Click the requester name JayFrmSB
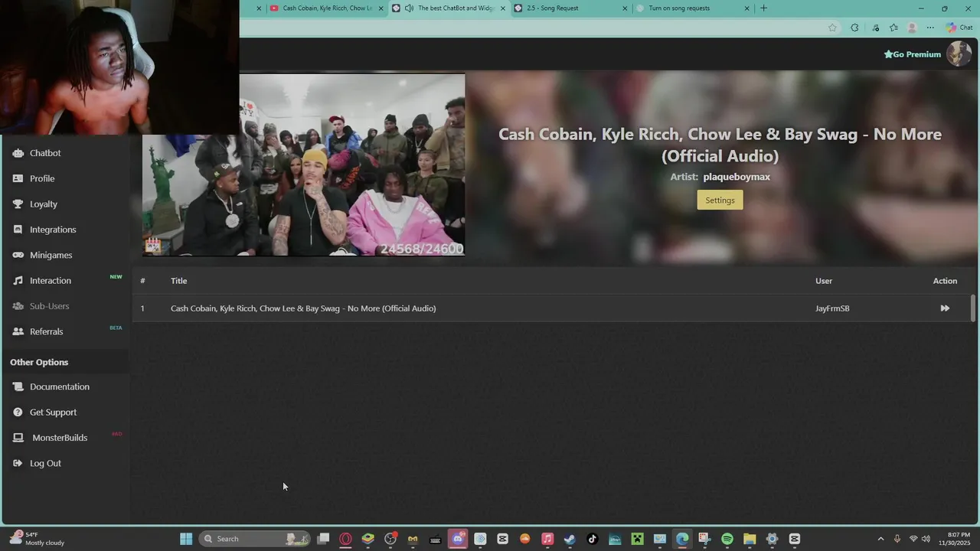Image resolution: width=980 pixels, height=551 pixels. click(832, 308)
